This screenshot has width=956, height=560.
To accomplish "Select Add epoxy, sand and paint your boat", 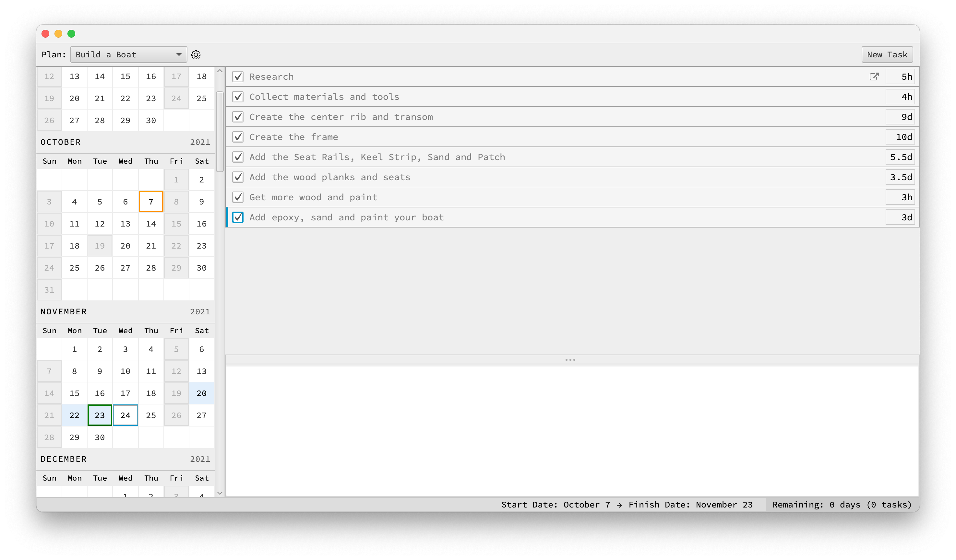I will point(346,217).
